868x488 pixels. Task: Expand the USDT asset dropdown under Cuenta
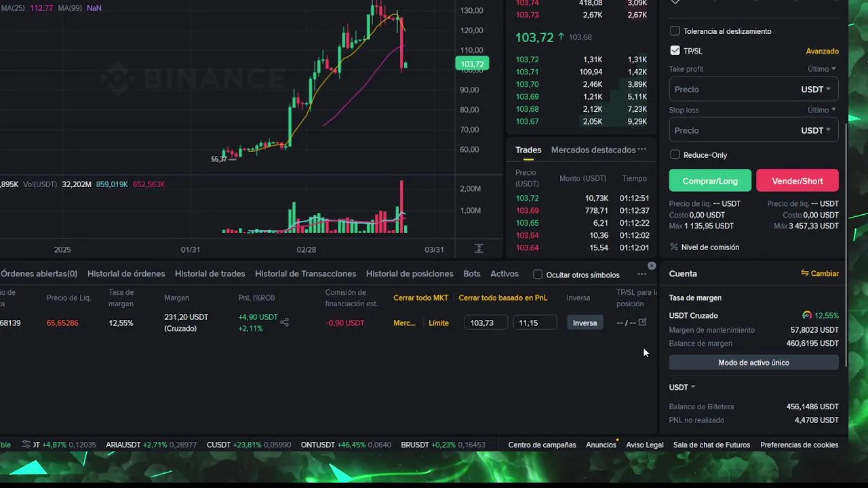(682, 387)
